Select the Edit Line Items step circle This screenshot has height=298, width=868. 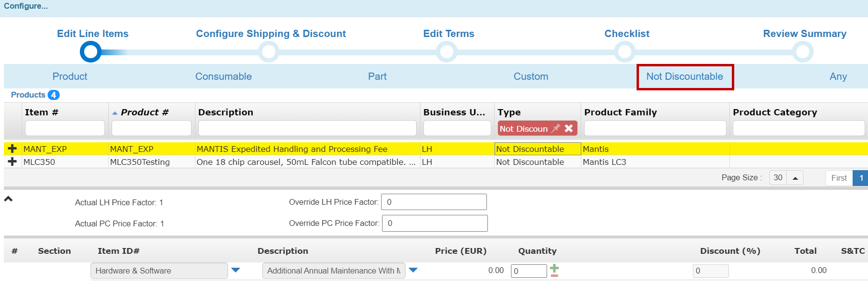[90, 51]
